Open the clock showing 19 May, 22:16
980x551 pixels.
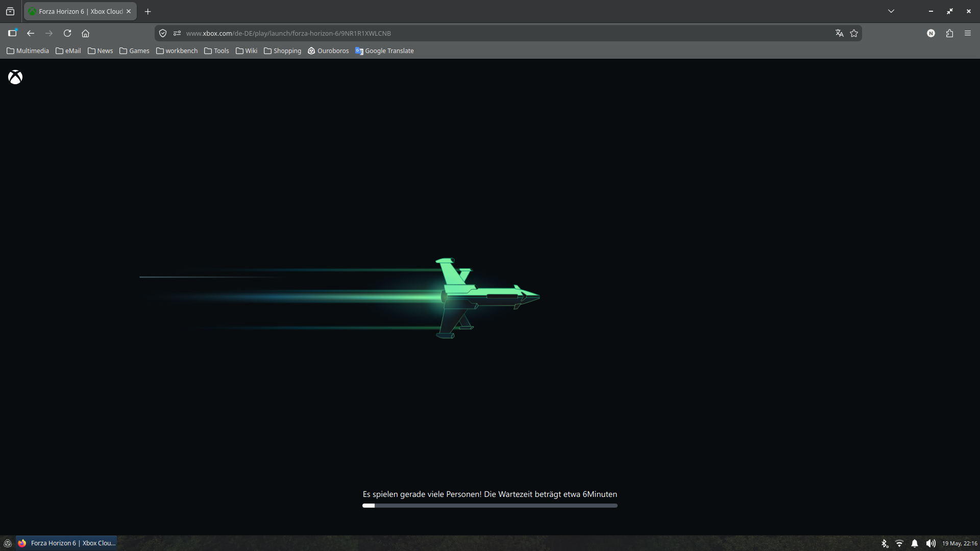(x=960, y=543)
